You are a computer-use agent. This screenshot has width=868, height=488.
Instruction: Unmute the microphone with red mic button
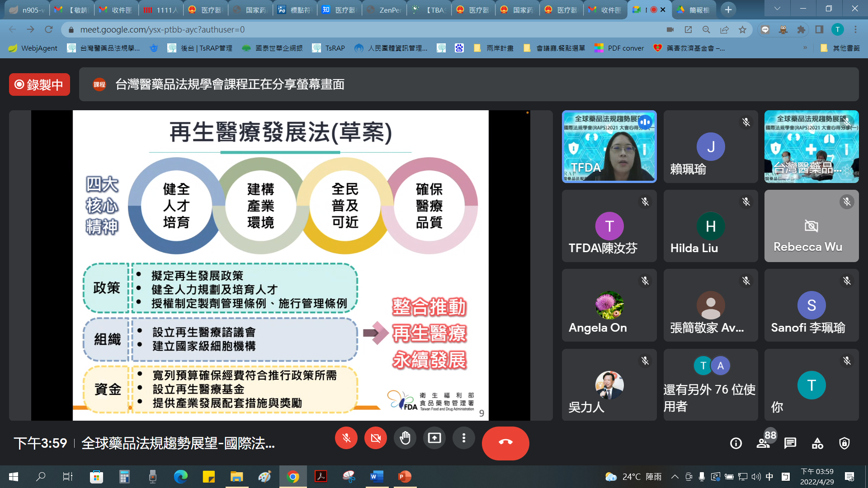tap(346, 438)
